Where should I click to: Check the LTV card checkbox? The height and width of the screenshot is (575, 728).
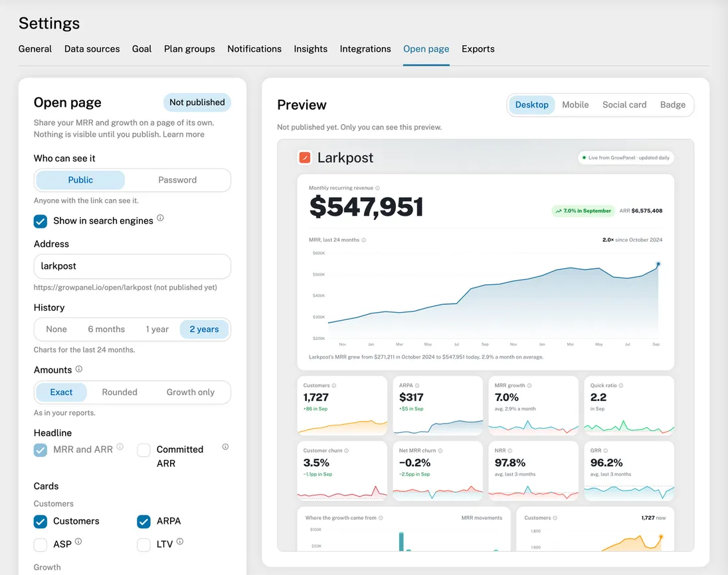point(144,545)
